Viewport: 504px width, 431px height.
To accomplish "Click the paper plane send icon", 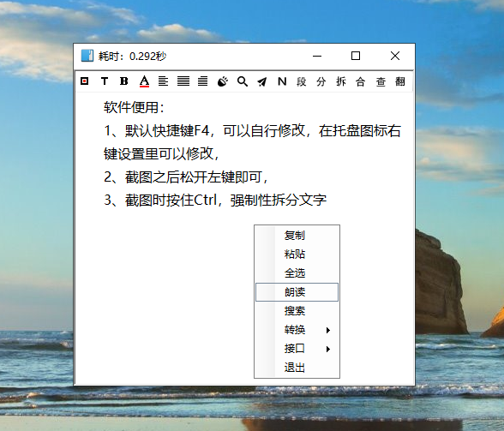I will pos(262,81).
